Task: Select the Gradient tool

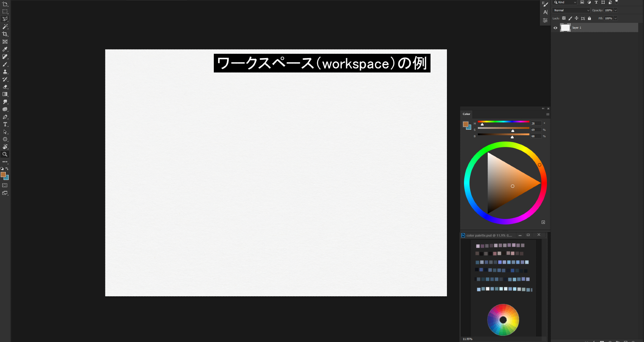Action: coord(5,94)
